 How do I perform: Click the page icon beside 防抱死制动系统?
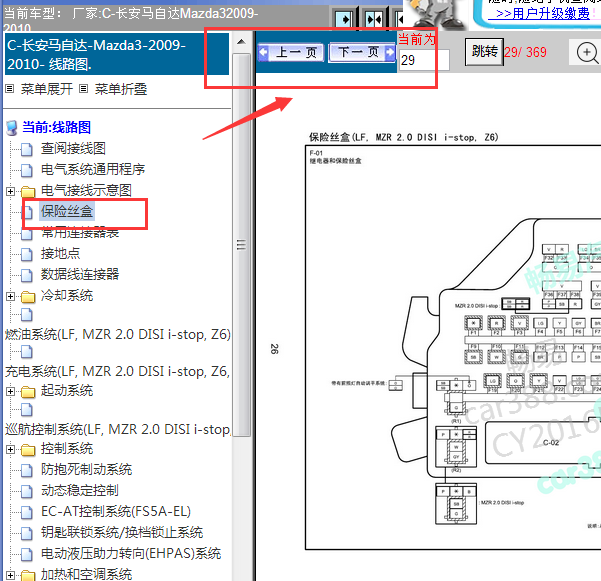(27, 470)
